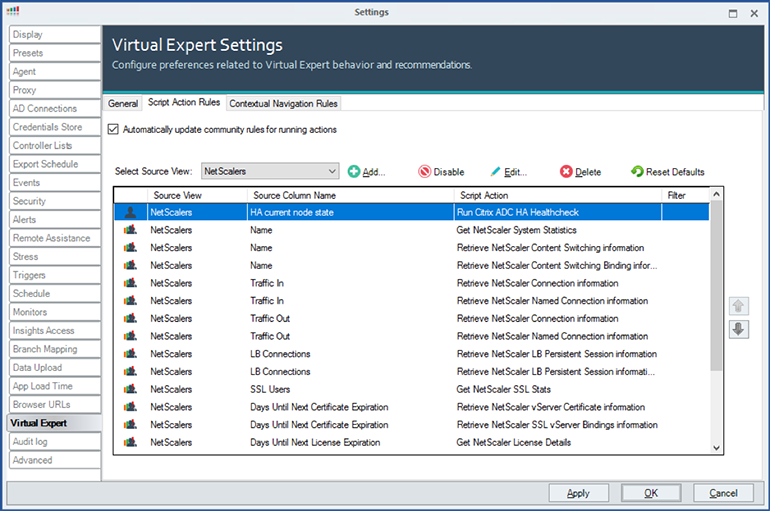Screen dimensions: 770x511
Task: Click community icon on vServer Certificate information row
Action: pyautogui.click(x=130, y=406)
